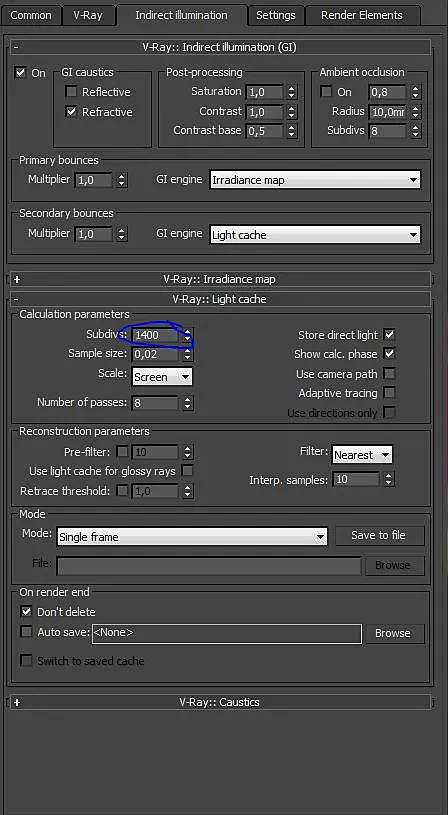Enable Use camera path
This screenshot has height=815, width=448.
click(389, 373)
